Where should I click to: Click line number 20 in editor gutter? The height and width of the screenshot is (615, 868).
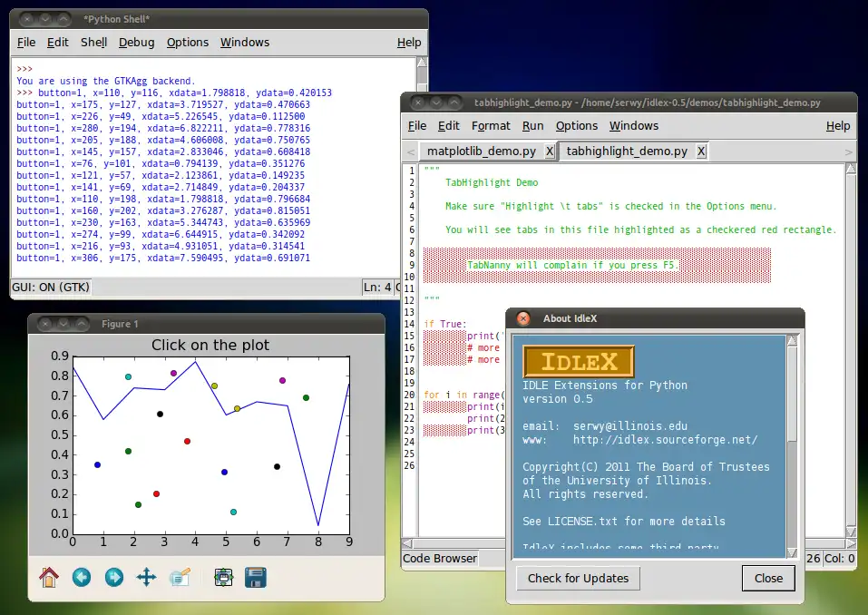point(409,395)
